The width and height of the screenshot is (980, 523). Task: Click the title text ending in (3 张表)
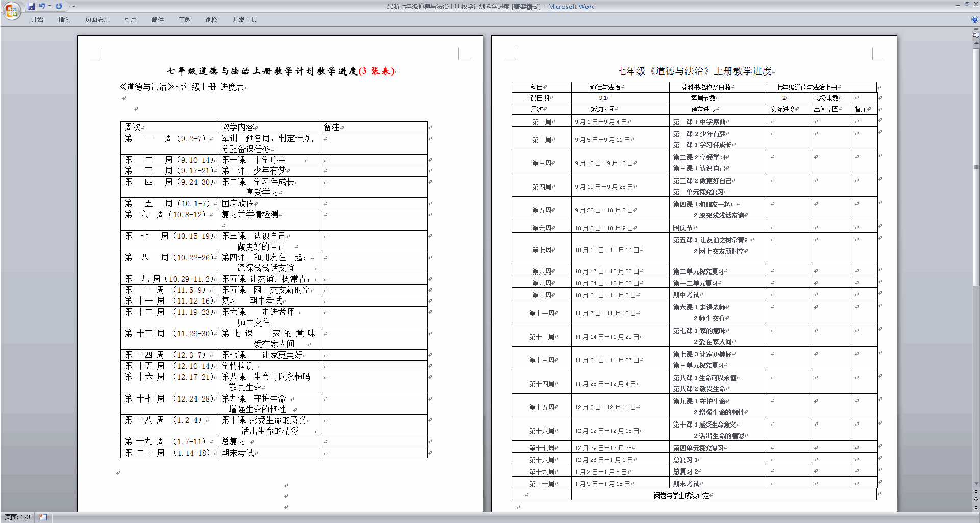click(281, 71)
